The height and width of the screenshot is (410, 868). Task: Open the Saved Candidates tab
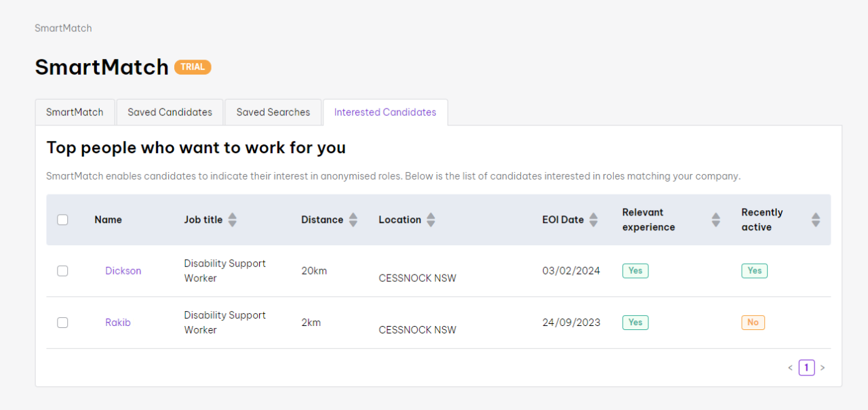pyautogui.click(x=170, y=112)
